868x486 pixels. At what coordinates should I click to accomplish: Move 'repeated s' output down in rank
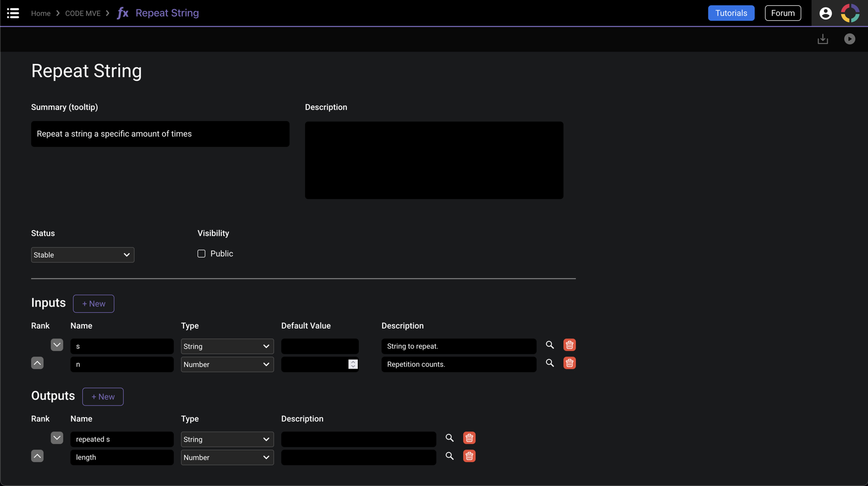57,438
